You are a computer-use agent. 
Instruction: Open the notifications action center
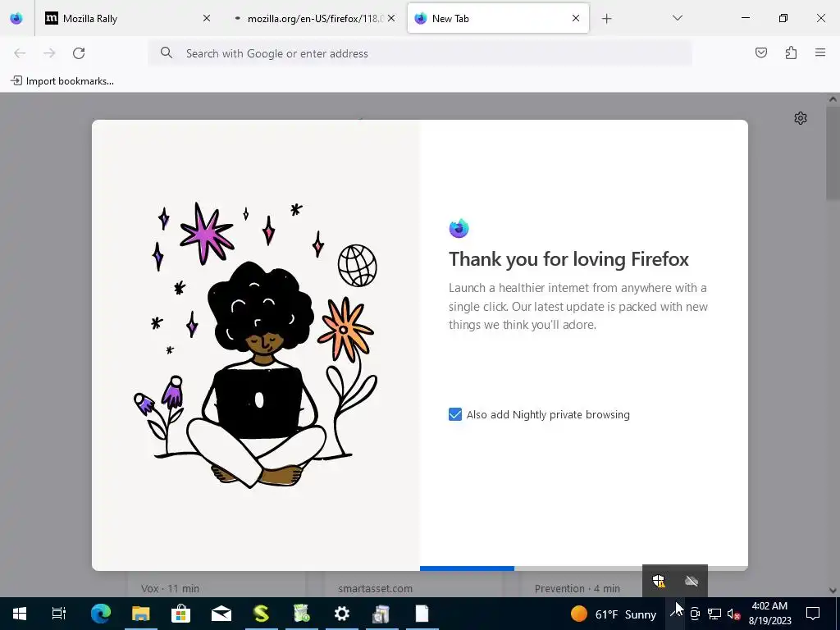point(813,614)
